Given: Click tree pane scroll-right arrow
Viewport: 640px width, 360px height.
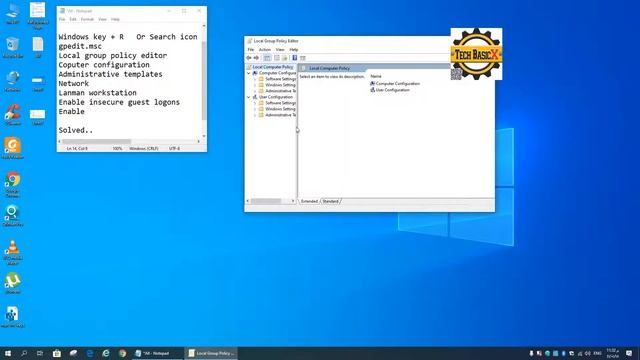Looking at the screenshot, I should (293, 201).
